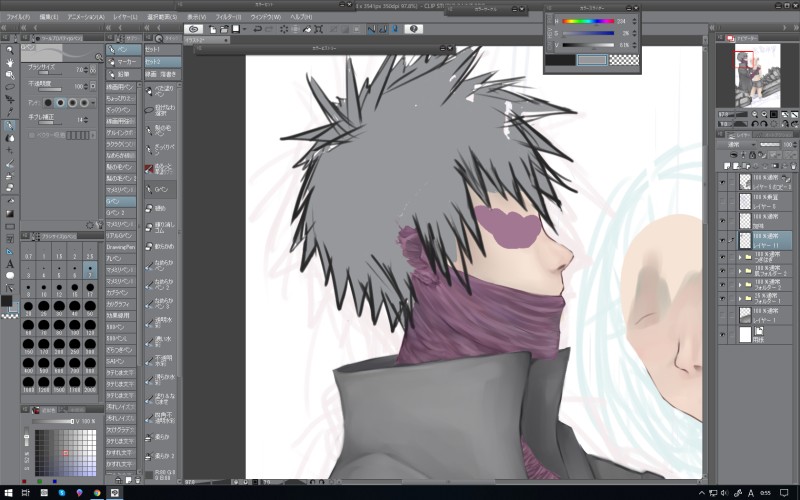Screen dimensions: 800x500
Task: Click the Help question mark icon
Action: (413, 29)
